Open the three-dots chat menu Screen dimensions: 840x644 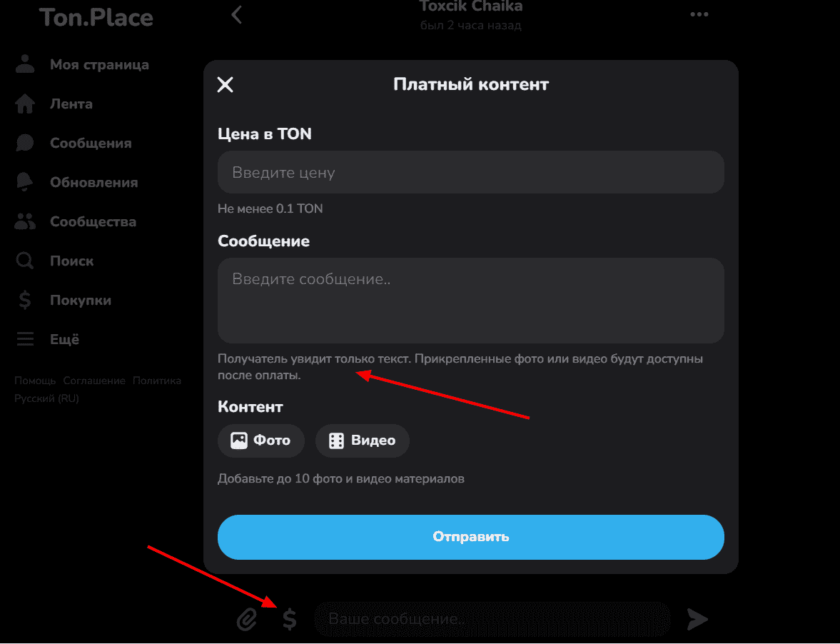(x=699, y=14)
